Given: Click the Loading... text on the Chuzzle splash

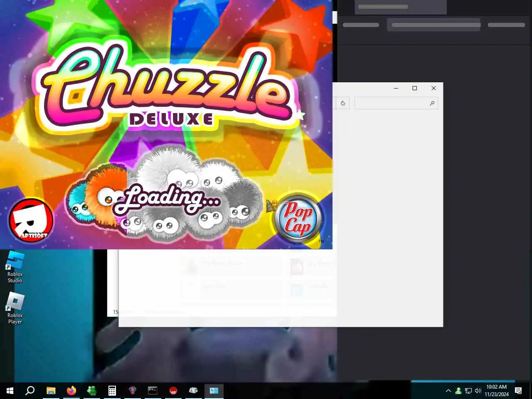Looking at the screenshot, I should [x=167, y=198].
